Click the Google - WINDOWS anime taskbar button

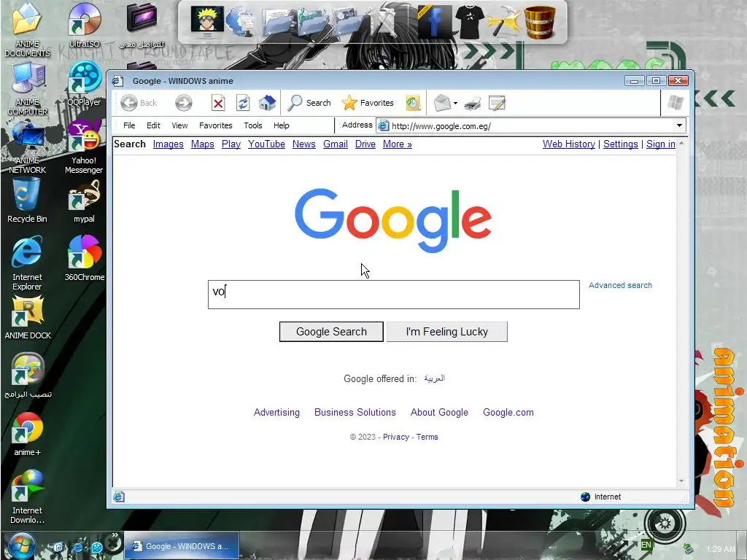click(181, 546)
